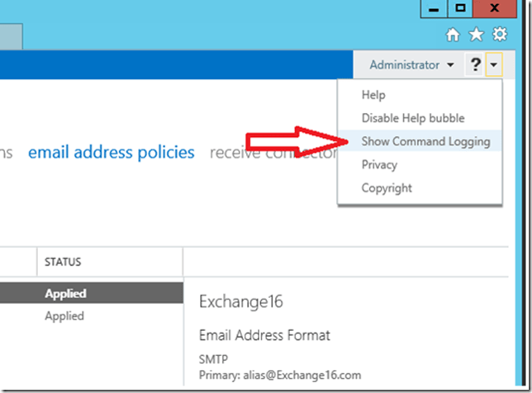This screenshot has height=393, width=532.
Task: Click the browser Home icon
Action: pyautogui.click(x=453, y=35)
